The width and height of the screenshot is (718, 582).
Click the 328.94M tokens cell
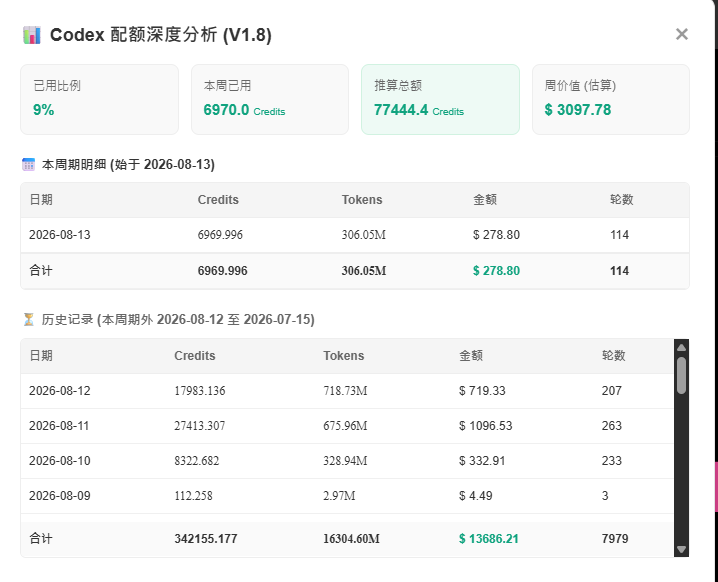click(345, 461)
